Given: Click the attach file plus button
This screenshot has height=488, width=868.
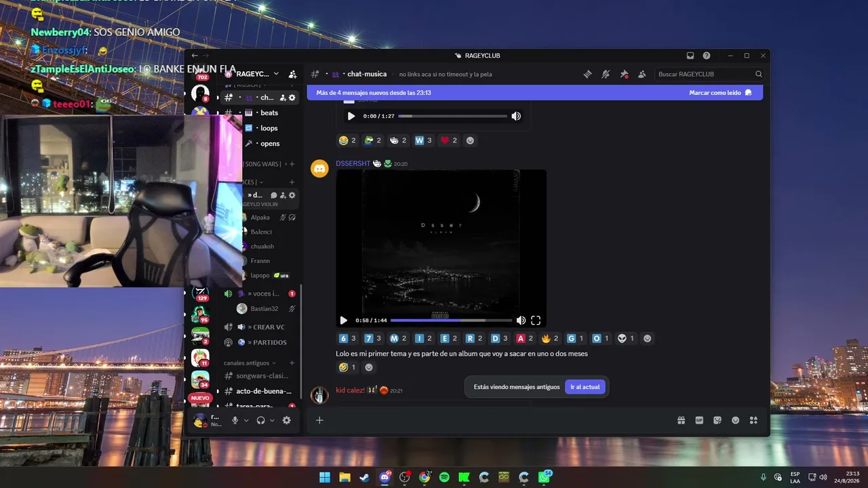Looking at the screenshot, I should [319, 420].
